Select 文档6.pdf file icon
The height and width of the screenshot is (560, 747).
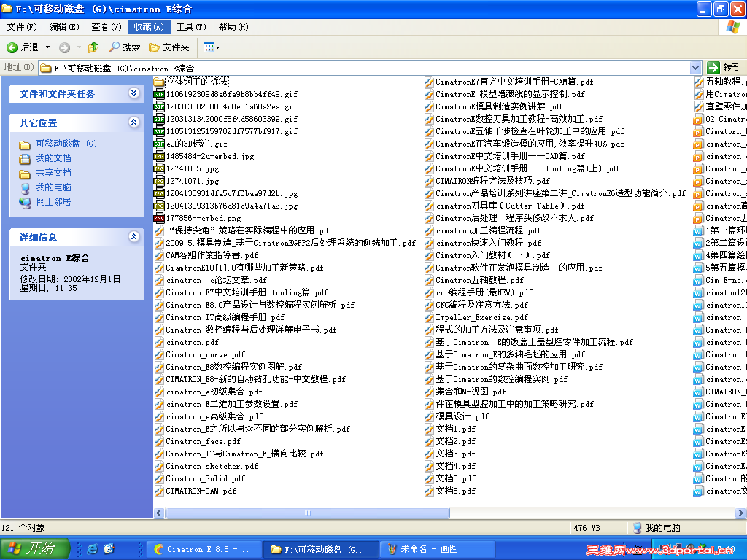(429, 491)
